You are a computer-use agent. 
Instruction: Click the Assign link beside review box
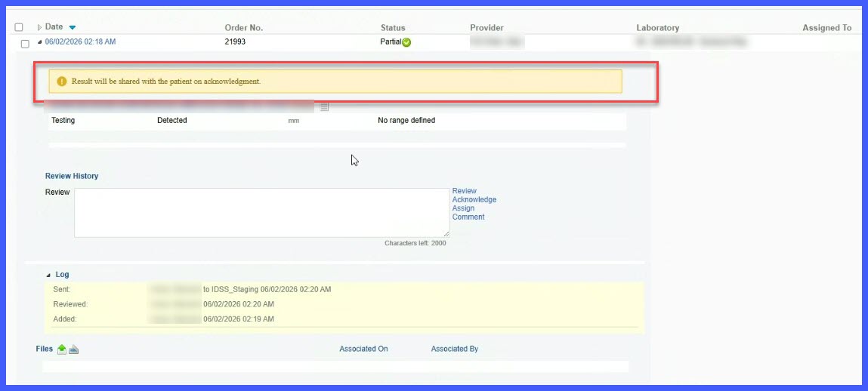[463, 208]
